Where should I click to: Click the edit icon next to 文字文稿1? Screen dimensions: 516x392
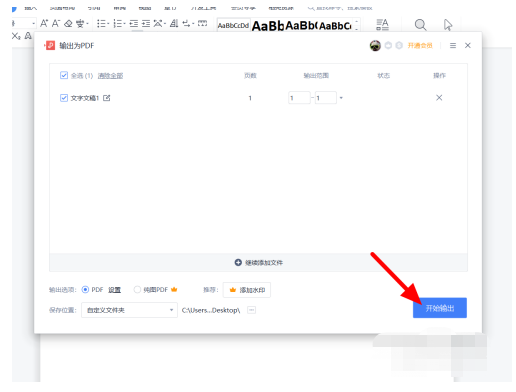tap(107, 98)
